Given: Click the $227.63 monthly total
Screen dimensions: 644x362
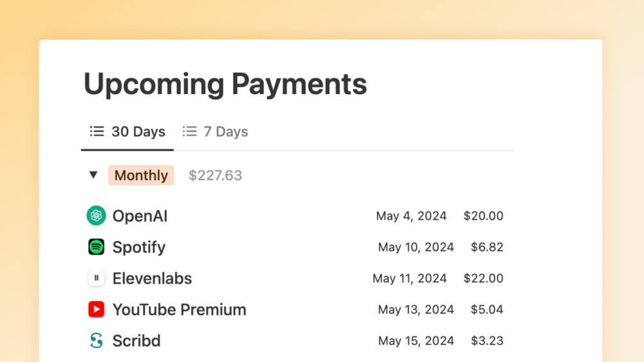Looking at the screenshot, I should [215, 175].
